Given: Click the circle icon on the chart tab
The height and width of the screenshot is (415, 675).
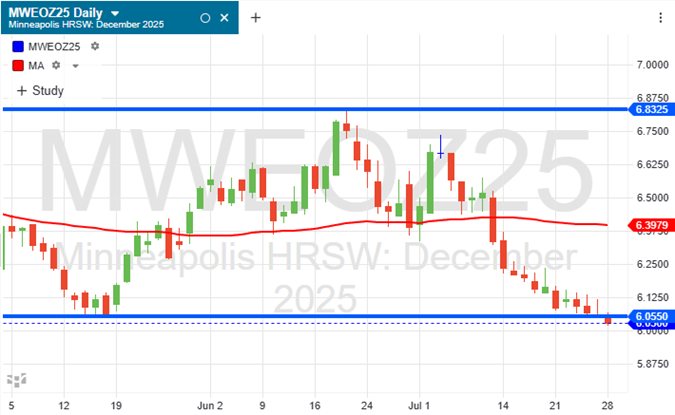Looking at the screenshot, I should tap(205, 18).
